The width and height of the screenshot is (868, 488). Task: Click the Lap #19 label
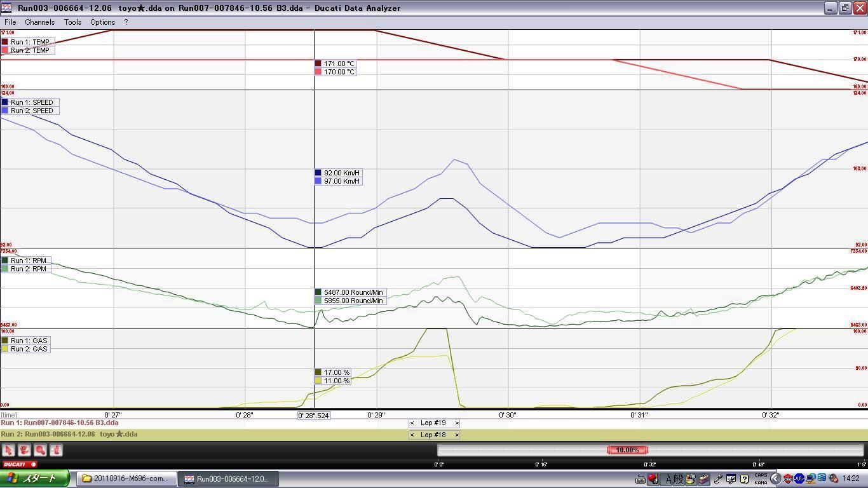pyautogui.click(x=433, y=423)
